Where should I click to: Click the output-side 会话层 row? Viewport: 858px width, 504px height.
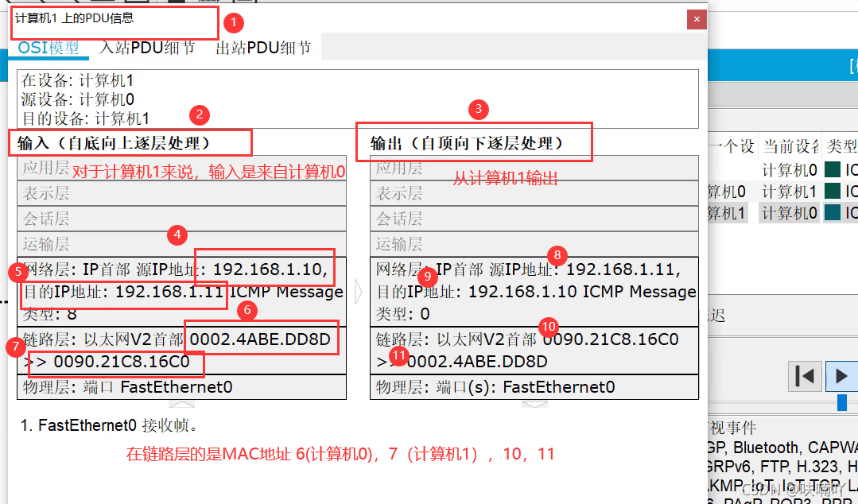[534, 219]
